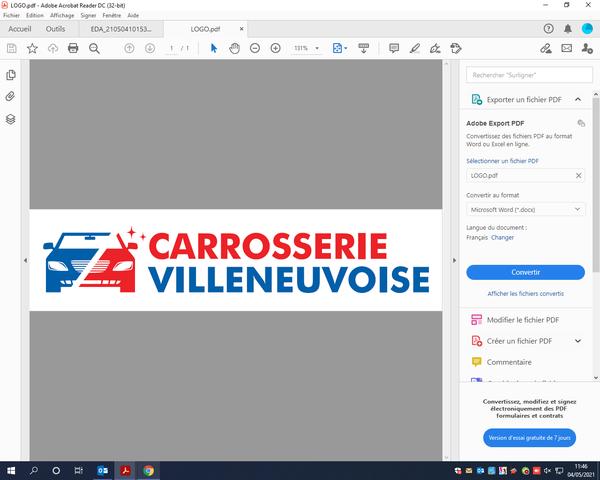Share file with others icon

587,48
